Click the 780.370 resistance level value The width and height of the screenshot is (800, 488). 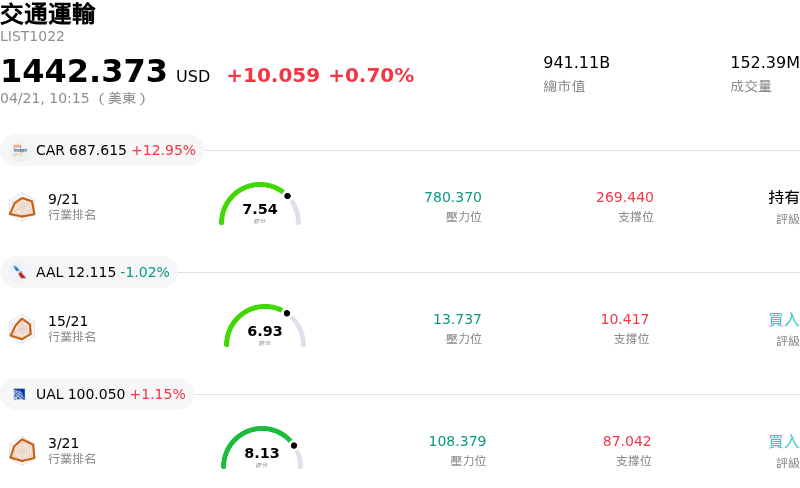tap(453, 197)
